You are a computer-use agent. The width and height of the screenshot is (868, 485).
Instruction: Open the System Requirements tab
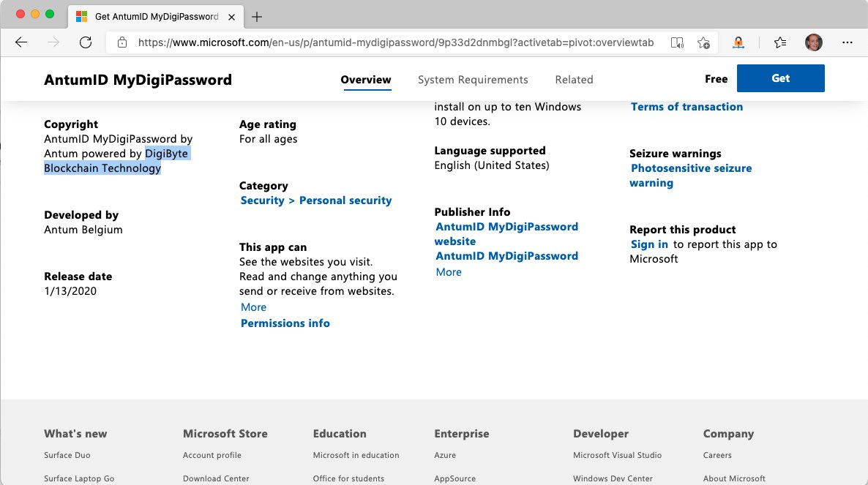473,80
